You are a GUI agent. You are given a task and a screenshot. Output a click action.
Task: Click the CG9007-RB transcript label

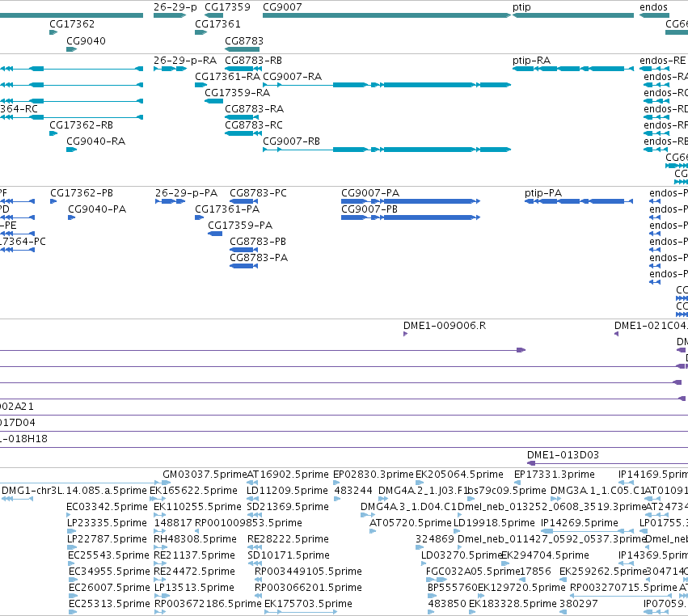coord(291,141)
